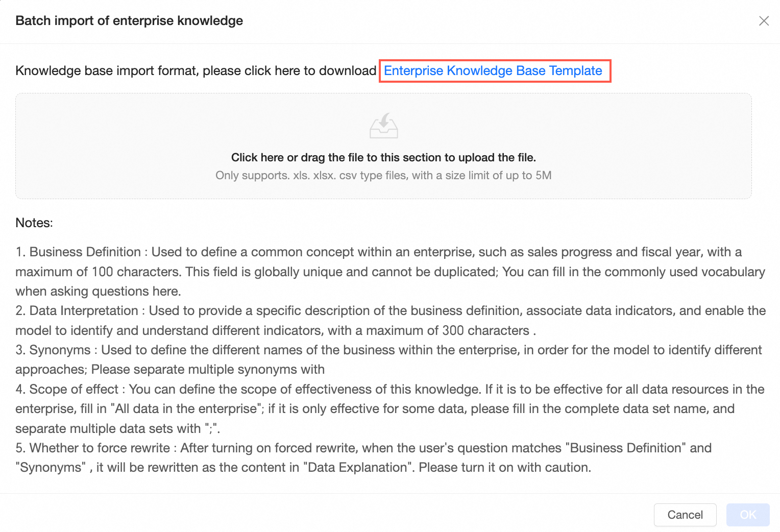Select the Data Interpretation note line
Viewport: 780px width, 532px height.
pos(391,321)
